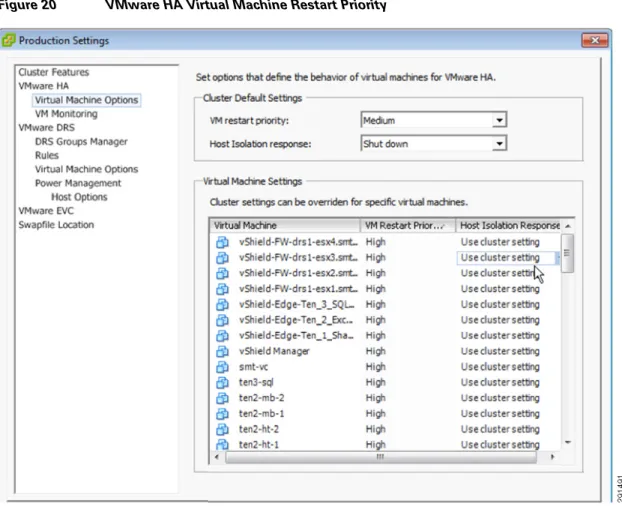The height and width of the screenshot is (506, 622).
Task: Select the vShield-Edge-Ten_2_Exc row name
Action: tap(296, 320)
